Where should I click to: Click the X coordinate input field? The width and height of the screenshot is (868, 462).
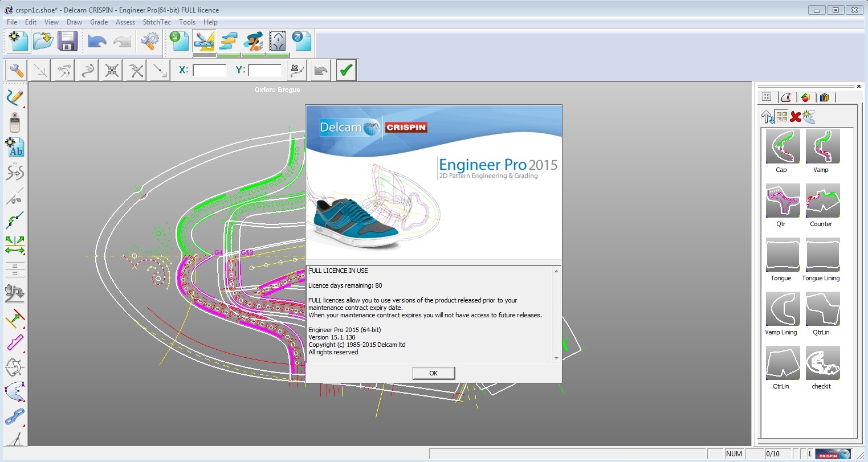[210, 70]
